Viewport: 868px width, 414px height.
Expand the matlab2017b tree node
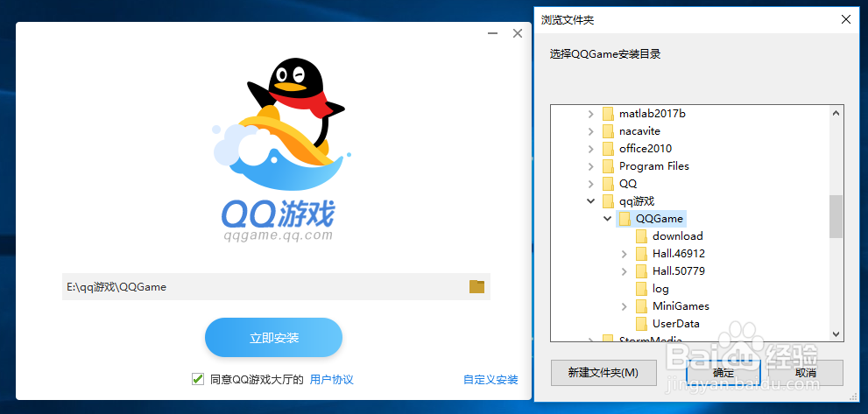(x=591, y=114)
